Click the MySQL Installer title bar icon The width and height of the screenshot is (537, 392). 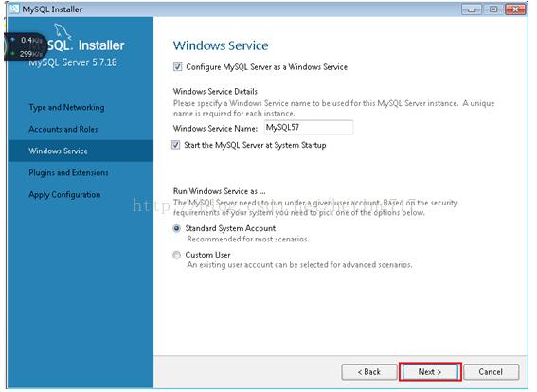14,9
